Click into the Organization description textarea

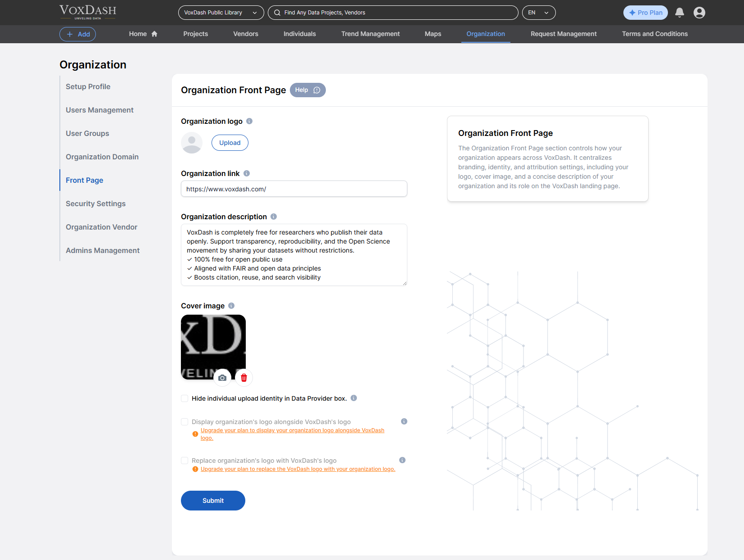(294, 255)
